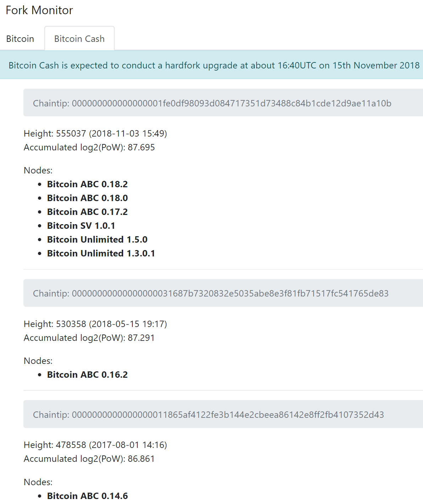Click the Nodes: label above Bitcoin ABC 0.18.2

click(38, 170)
